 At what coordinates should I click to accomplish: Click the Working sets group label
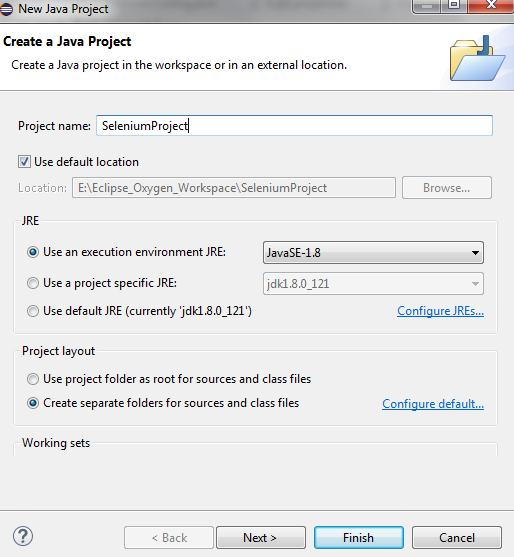pos(56,443)
